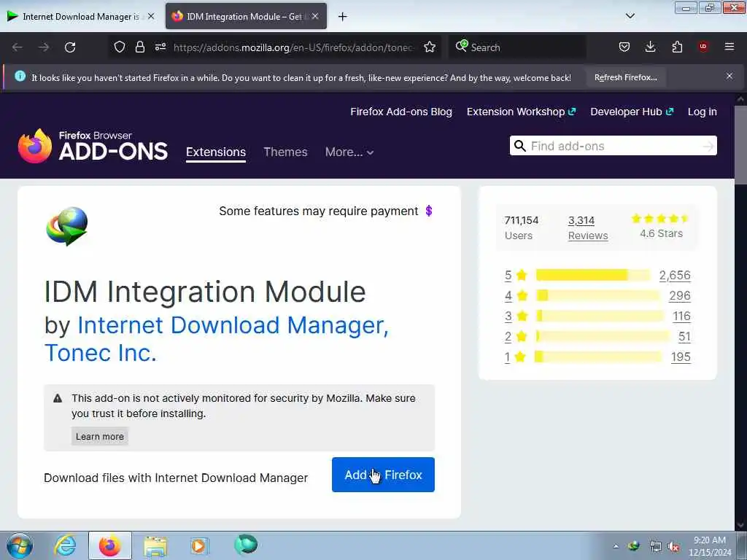Click the 4.6 Stars rating display
747x560 pixels.
[661, 226]
